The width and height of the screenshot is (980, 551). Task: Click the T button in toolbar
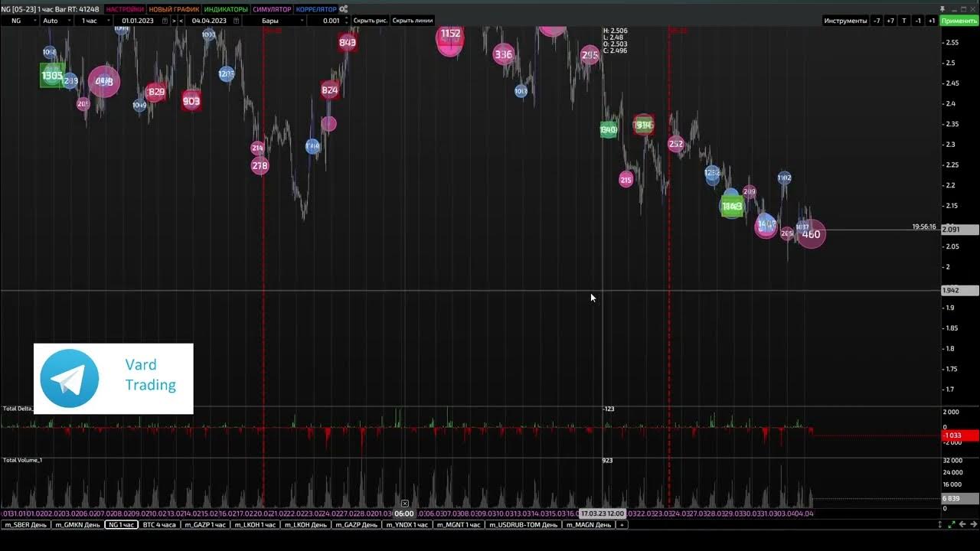tap(904, 21)
